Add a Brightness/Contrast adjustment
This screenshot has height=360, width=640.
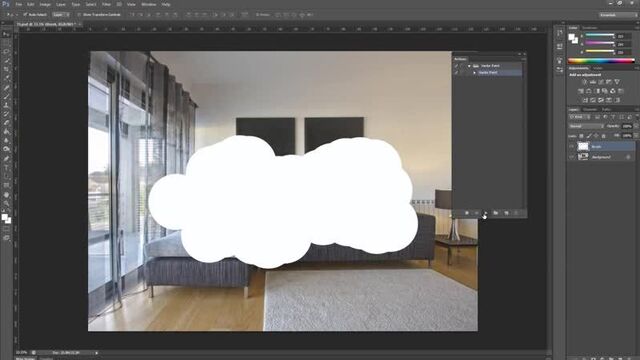pos(584,82)
